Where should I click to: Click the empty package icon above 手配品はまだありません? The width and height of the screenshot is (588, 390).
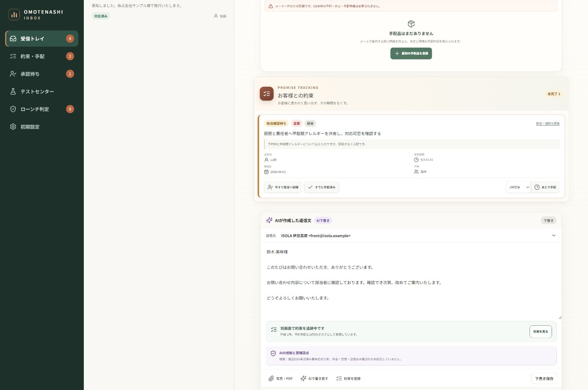411,24
